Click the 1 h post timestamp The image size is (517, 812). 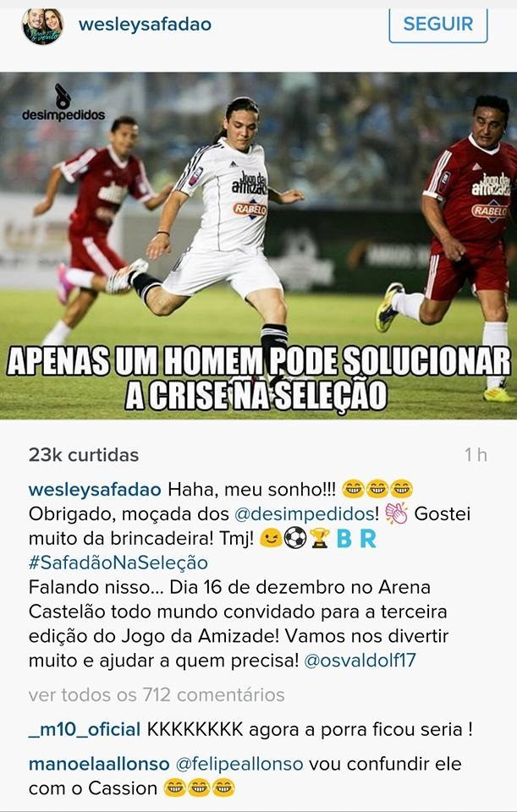(476, 455)
